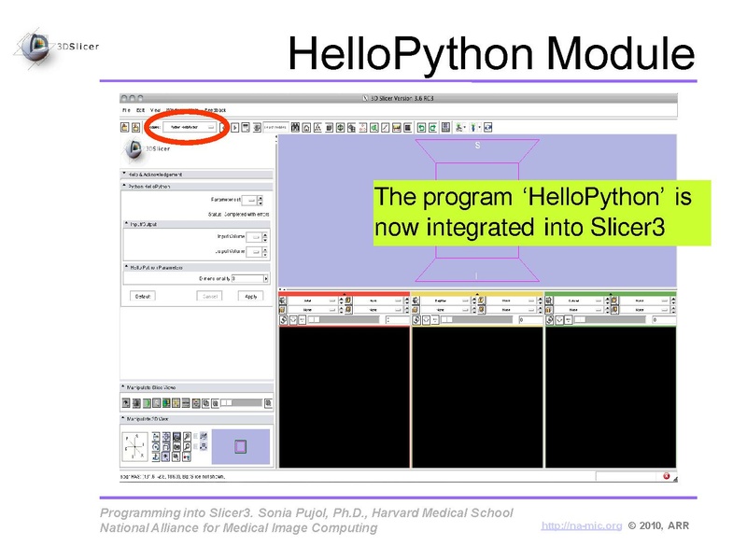Toggle green slice viewer link icon

(550, 320)
